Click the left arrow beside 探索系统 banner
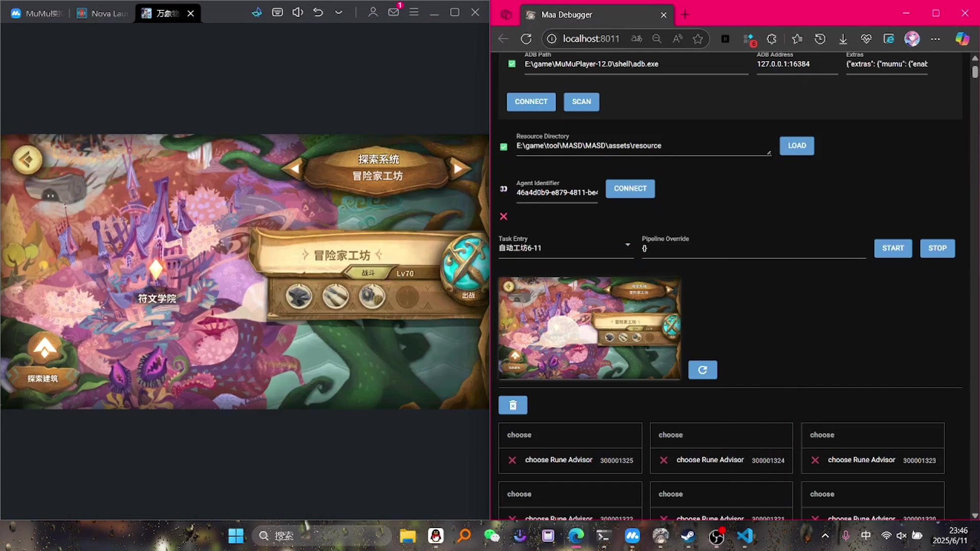This screenshot has width=980, height=551. coord(295,168)
